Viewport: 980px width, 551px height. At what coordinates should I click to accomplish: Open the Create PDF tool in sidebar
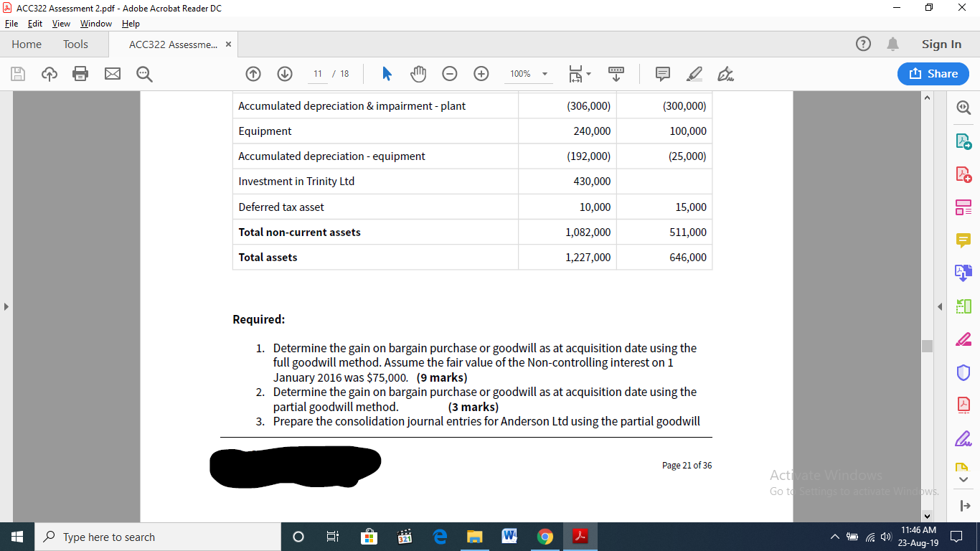(963, 173)
